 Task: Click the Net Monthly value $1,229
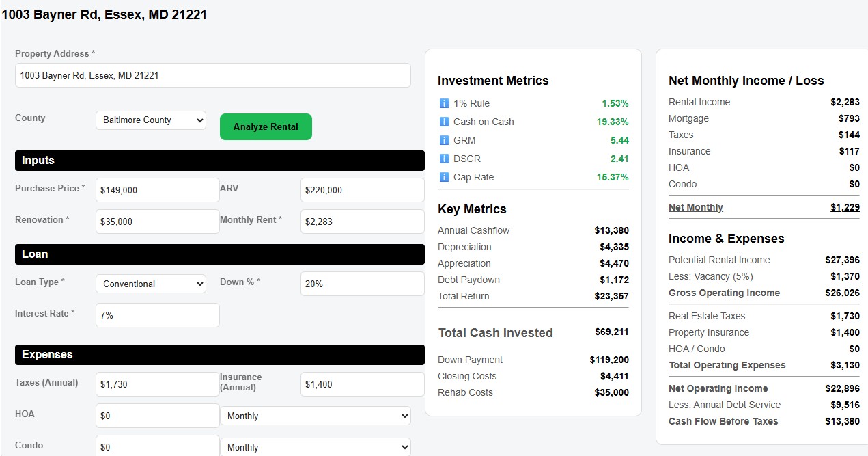(x=845, y=207)
